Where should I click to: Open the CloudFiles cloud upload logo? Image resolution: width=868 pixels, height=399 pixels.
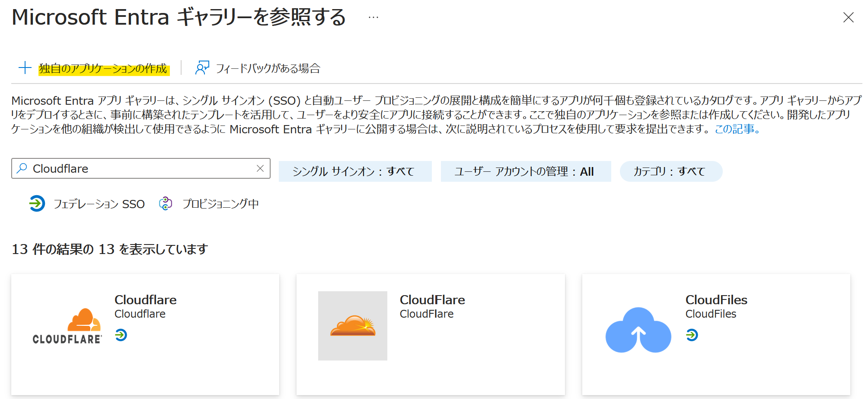point(638,330)
